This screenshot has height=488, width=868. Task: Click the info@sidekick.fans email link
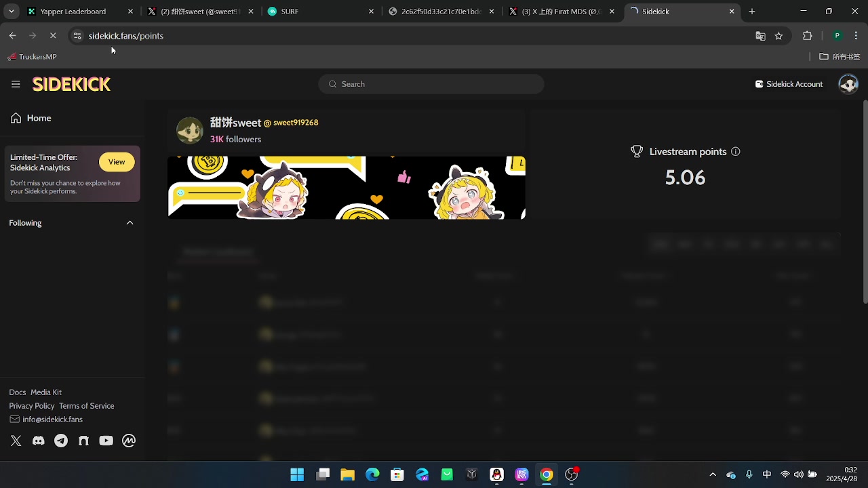pos(46,420)
